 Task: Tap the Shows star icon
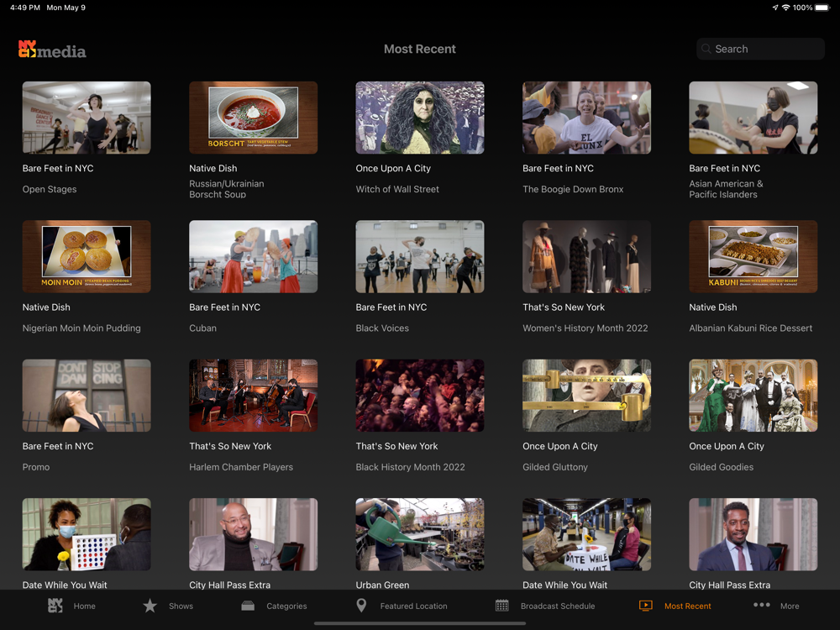pyautogui.click(x=150, y=606)
